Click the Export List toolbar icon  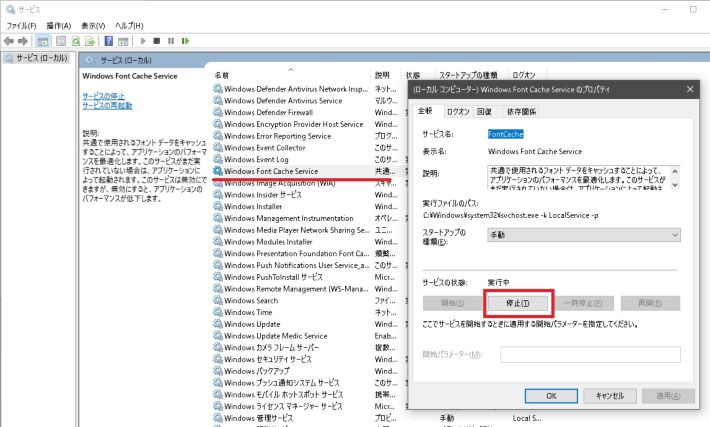click(x=90, y=41)
